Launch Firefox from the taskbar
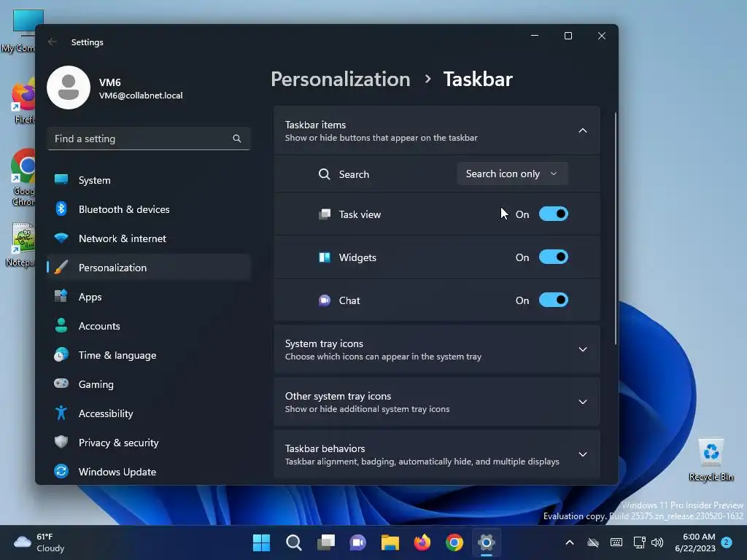The height and width of the screenshot is (560, 747). [422, 542]
